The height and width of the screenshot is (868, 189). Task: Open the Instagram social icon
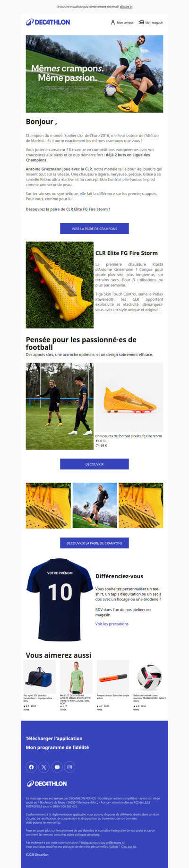click(69, 767)
